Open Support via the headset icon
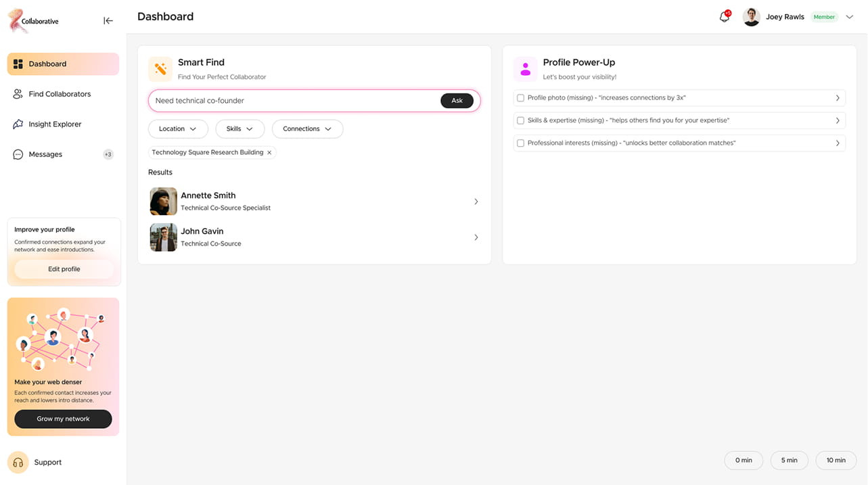The image size is (868, 485). 18,462
